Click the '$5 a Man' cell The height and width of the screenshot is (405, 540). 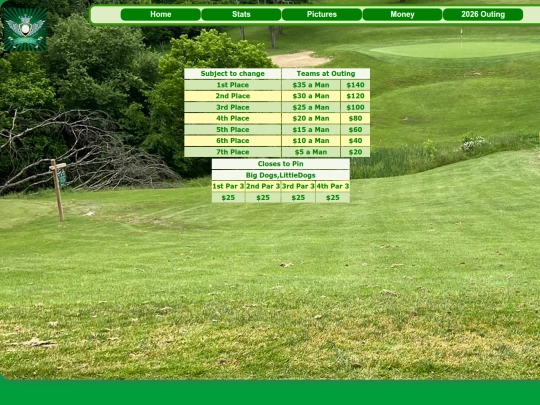(x=311, y=152)
